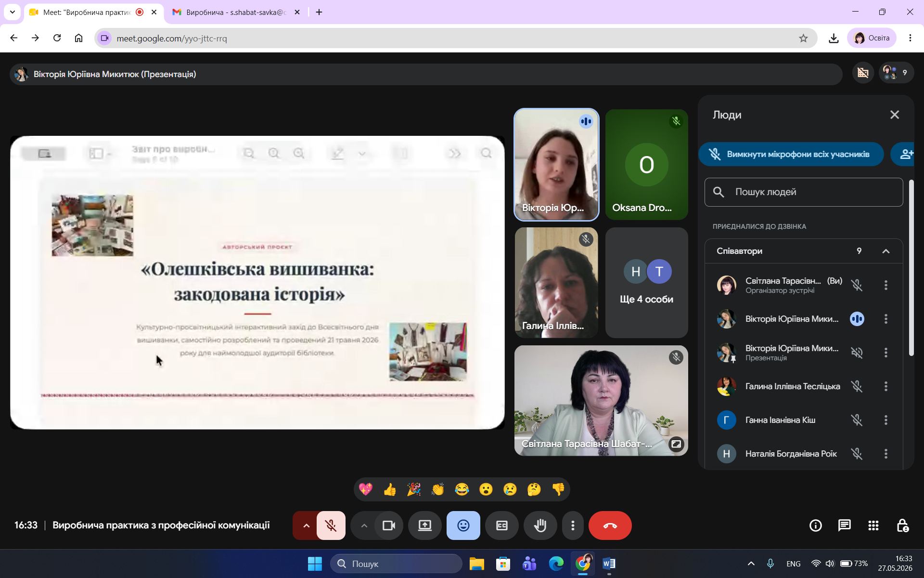Toggle the microphone mute button
The image size is (924, 578).
pyautogui.click(x=331, y=525)
